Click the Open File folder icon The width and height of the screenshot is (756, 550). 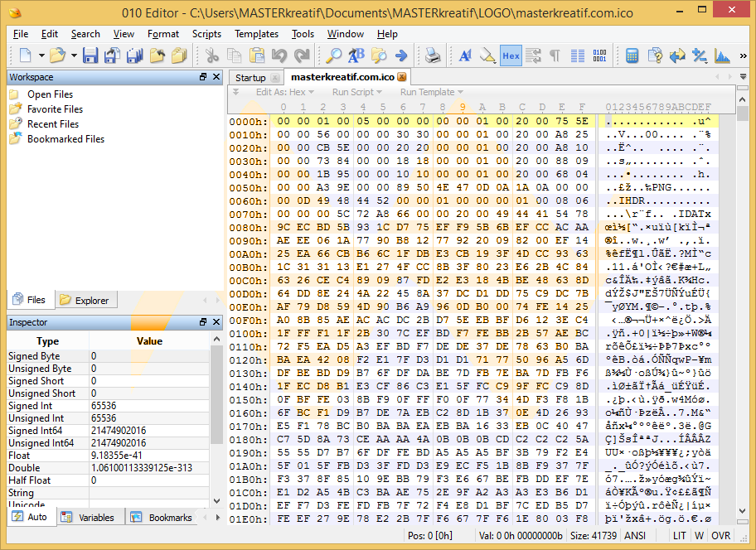[x=57, y=55]
